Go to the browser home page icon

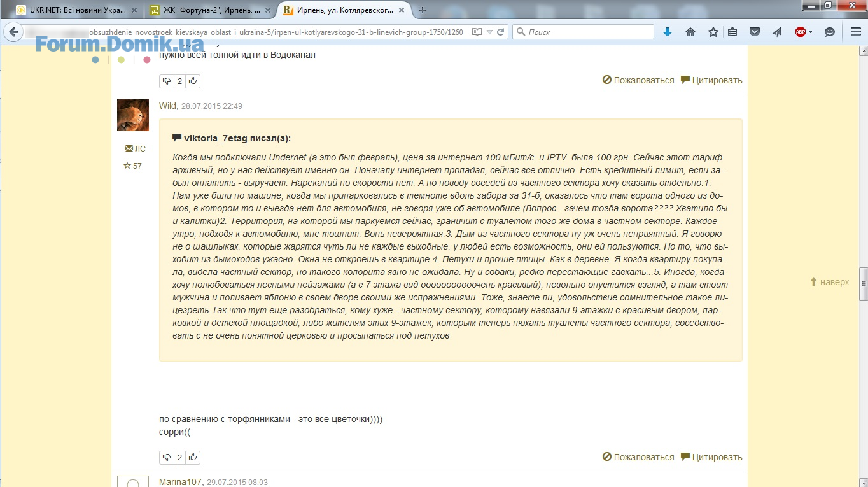click(x=690, y=32)
